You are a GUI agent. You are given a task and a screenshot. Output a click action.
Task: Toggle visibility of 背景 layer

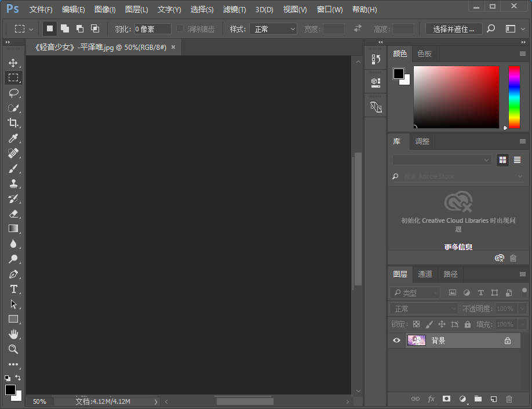click(x=396, y=341)
